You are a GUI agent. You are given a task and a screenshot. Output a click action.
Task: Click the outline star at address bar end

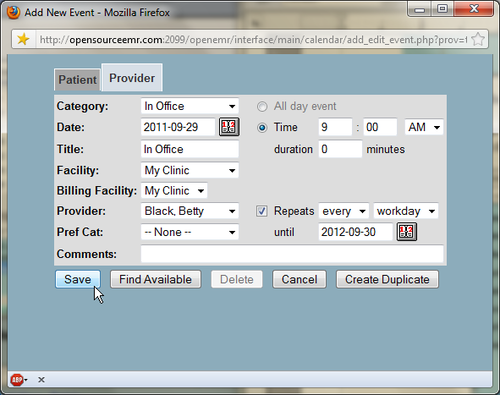478,39
